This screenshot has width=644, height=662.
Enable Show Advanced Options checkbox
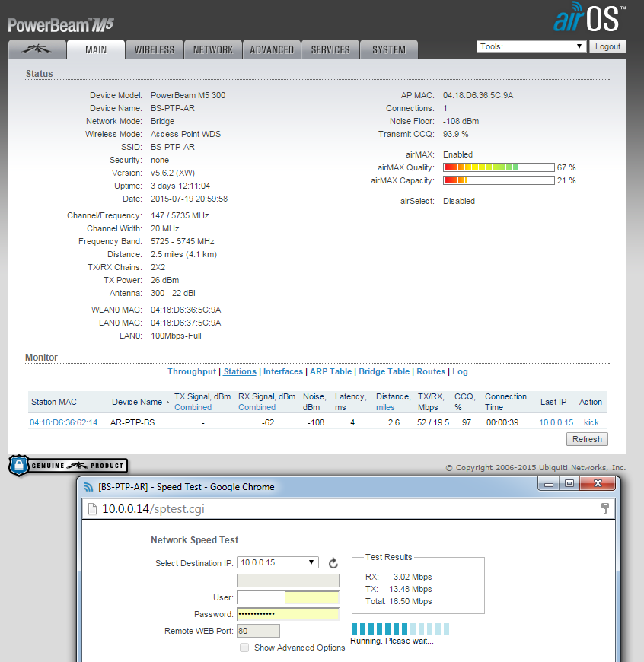(244, 648)
